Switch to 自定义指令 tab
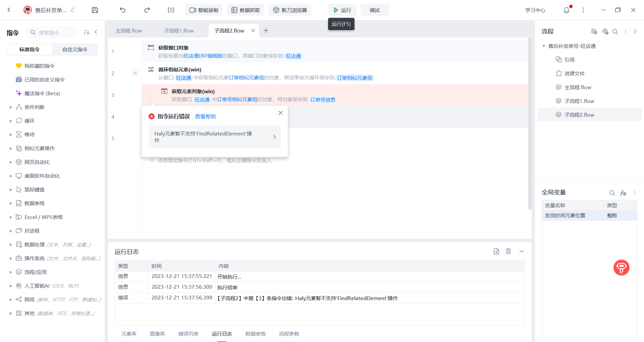 point(75,49)
